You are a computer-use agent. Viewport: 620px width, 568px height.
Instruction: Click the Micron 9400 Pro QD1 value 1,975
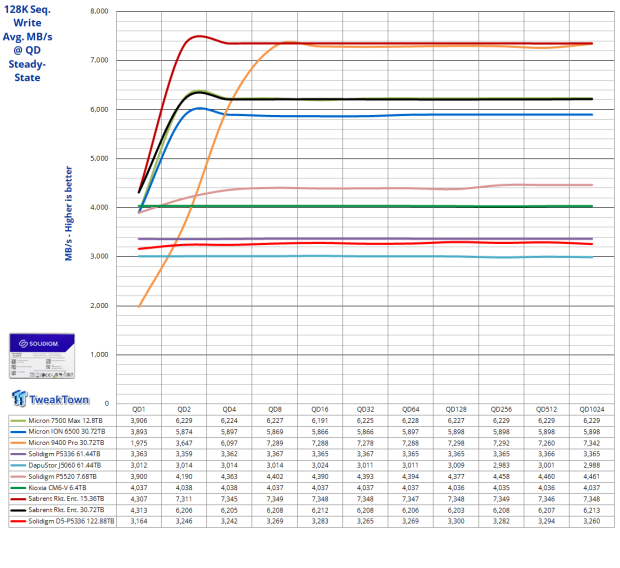pyautogui.click(x=139, y=443)
